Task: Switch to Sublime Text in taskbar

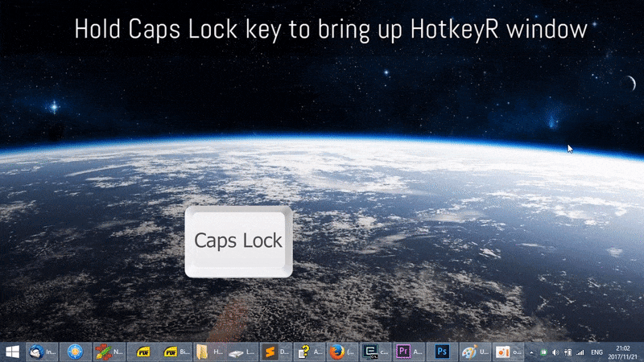Action: (x=275, y=352)
